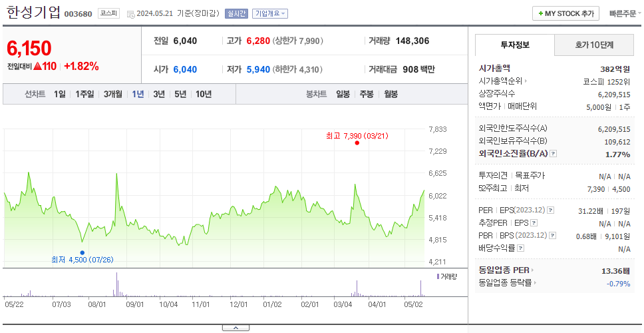Switch to the 호가10단계 tab

click(x=594, y=45)
